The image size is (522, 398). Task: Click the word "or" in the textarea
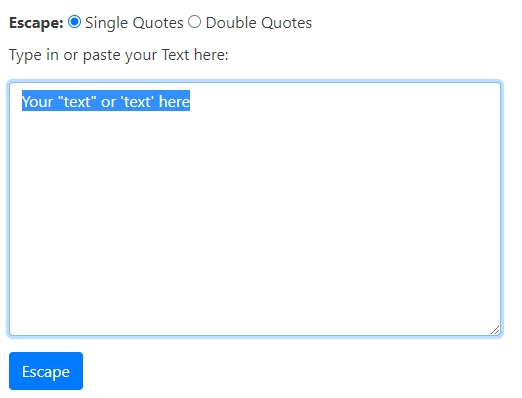click(109, 101)
